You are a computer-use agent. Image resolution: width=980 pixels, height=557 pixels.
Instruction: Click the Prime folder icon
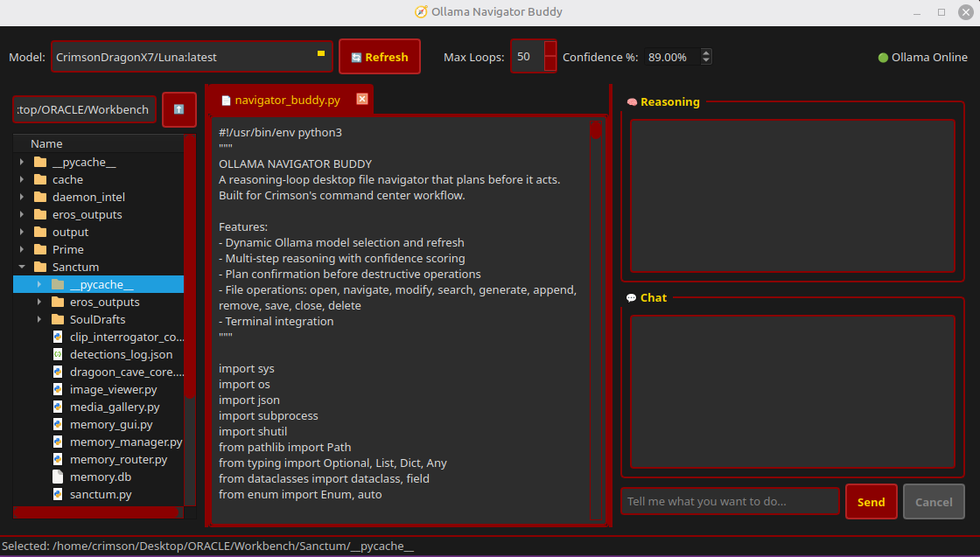(x=40, y=249)
